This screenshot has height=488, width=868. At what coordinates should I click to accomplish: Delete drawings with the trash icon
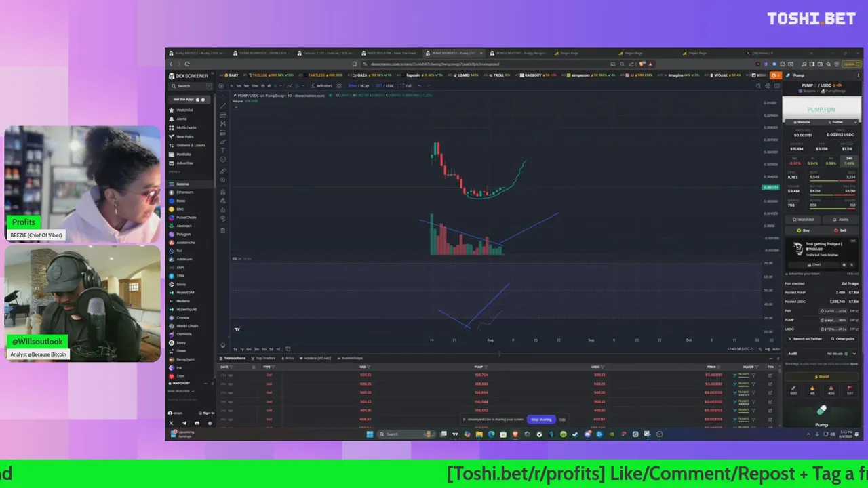223,230
